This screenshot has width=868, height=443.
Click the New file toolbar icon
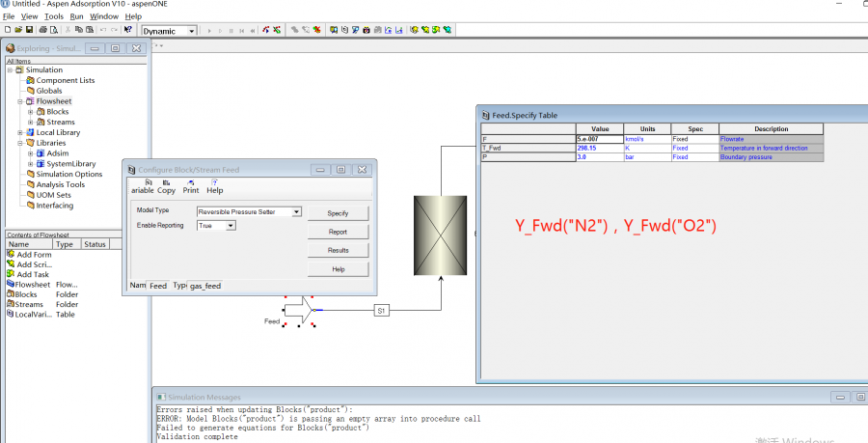tap(7, 30)
